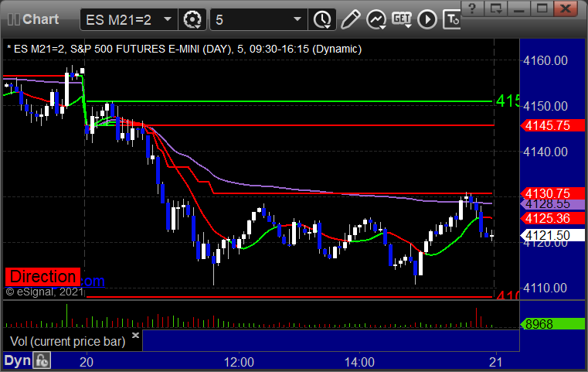The image size is (588, 372).
Task: Select the drawing tools pencil icon
Action: [350, 19]
